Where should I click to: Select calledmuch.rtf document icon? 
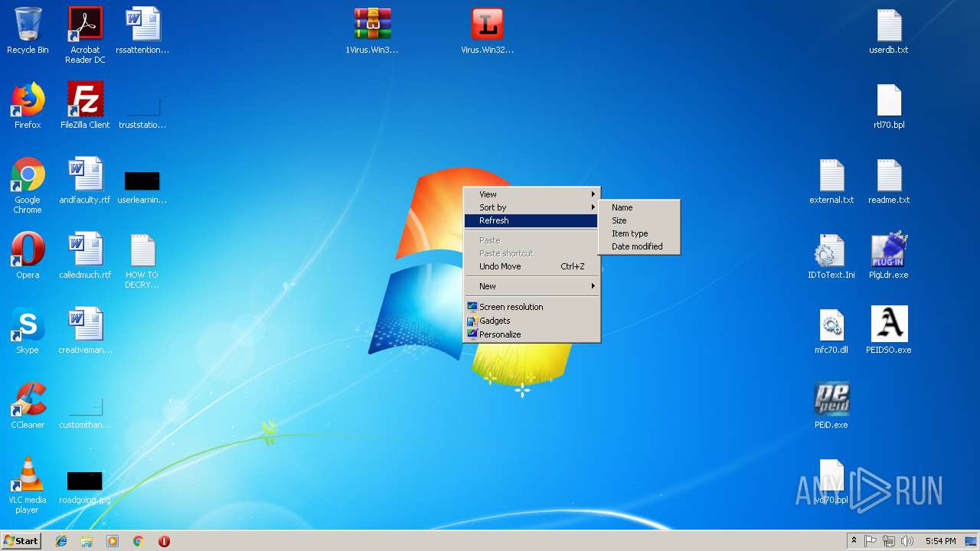pyautogui.click(x=85, y=256)
